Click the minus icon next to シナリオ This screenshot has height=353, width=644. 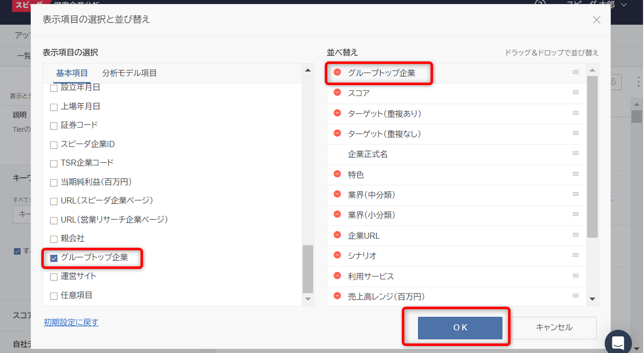(337, 255)
